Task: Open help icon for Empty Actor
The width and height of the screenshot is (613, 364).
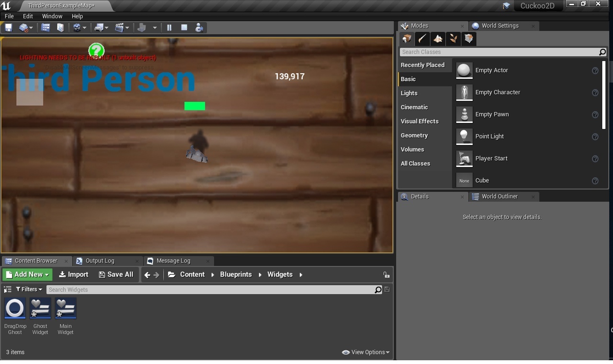Action: pyautogui.click(x=595, y=71)
